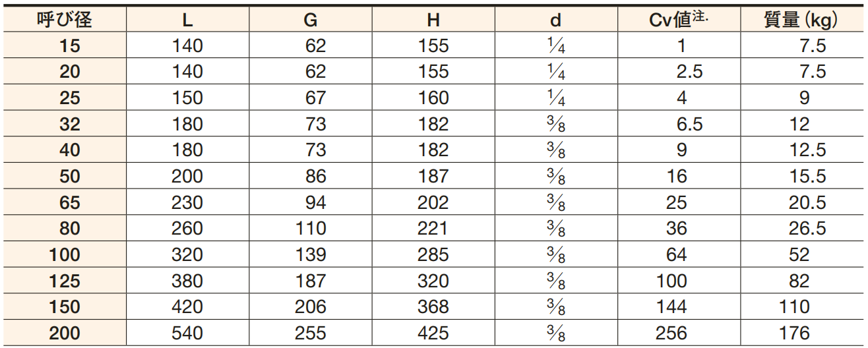This screenshot has height=348, width=868.
Task: Click the d column header
Action: click(556, 20)
